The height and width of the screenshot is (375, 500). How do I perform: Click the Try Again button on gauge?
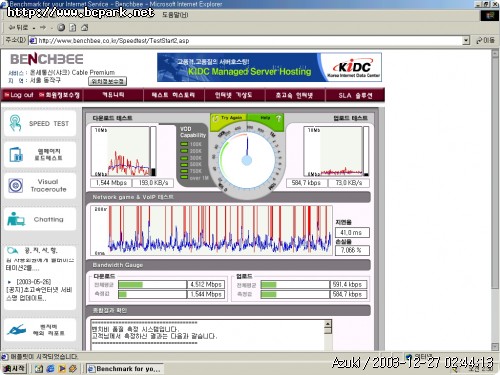point(228,118)
